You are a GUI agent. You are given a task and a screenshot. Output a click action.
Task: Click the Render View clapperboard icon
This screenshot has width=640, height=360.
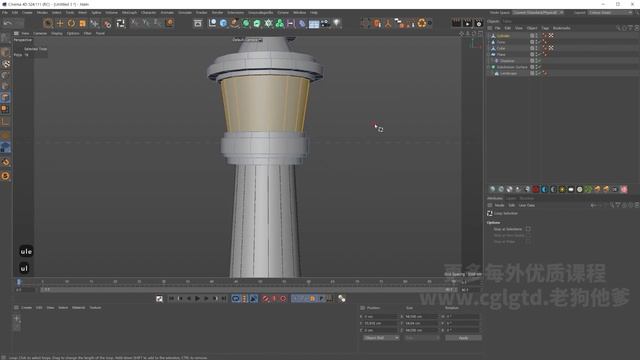click(456, 23)
